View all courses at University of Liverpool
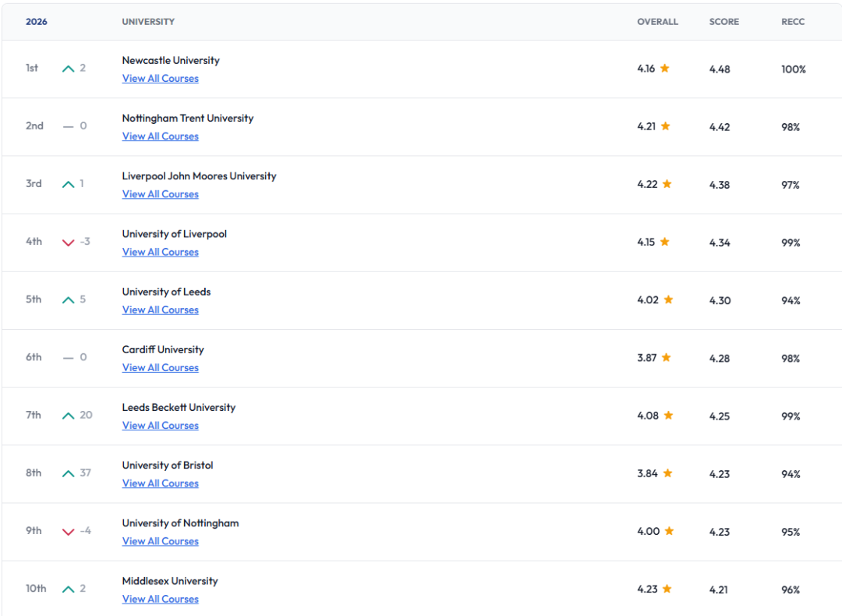 coord(160,252)
